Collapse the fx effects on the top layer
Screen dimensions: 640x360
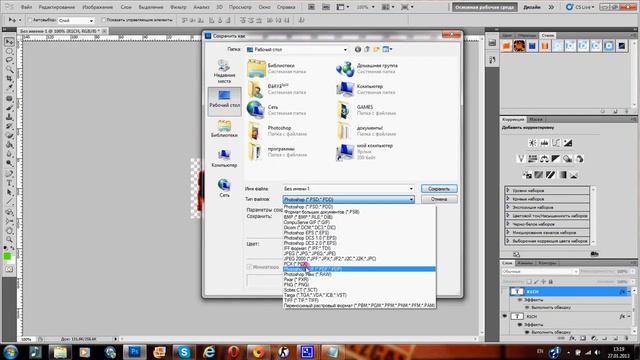click(629, 292)
